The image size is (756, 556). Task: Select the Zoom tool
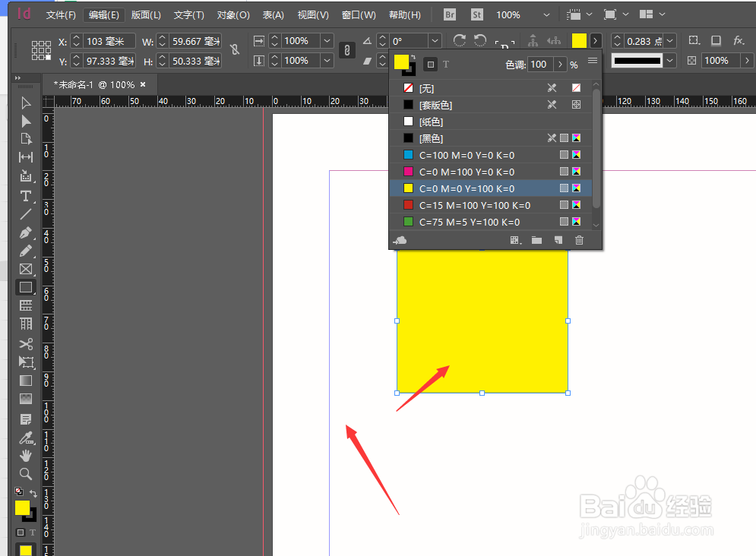coord(26,474)
